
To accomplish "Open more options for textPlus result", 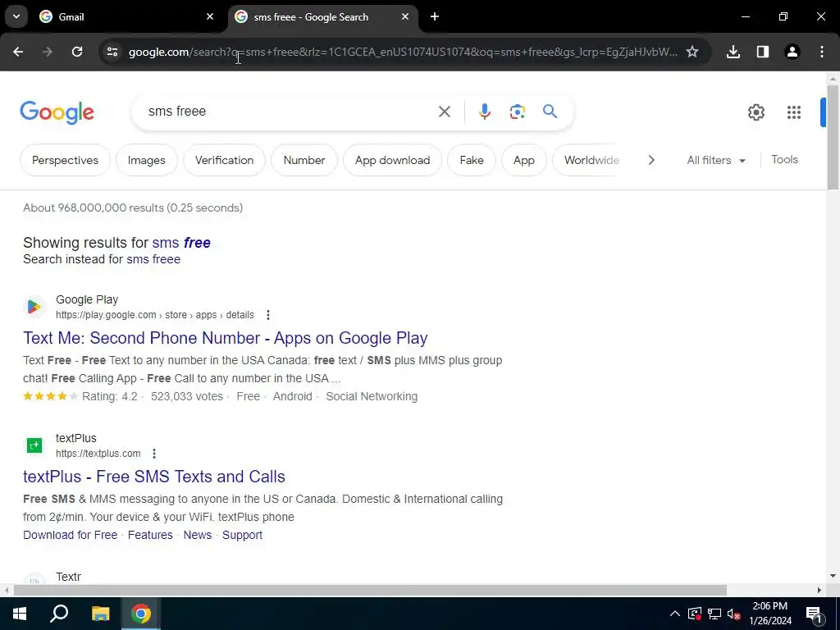I will [153, 454].
